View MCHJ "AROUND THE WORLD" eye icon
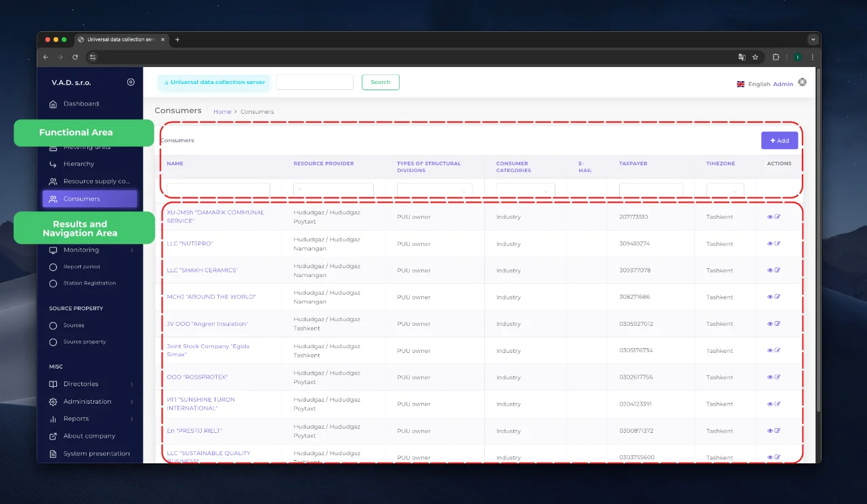The width and height of the screenshot is (867, 504). 770,297
